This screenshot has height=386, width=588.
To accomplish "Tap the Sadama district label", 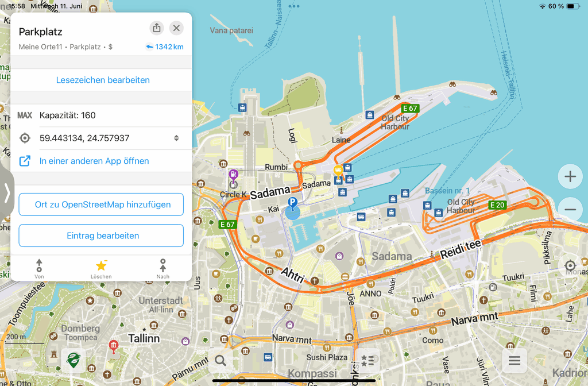I will point(392,256).
